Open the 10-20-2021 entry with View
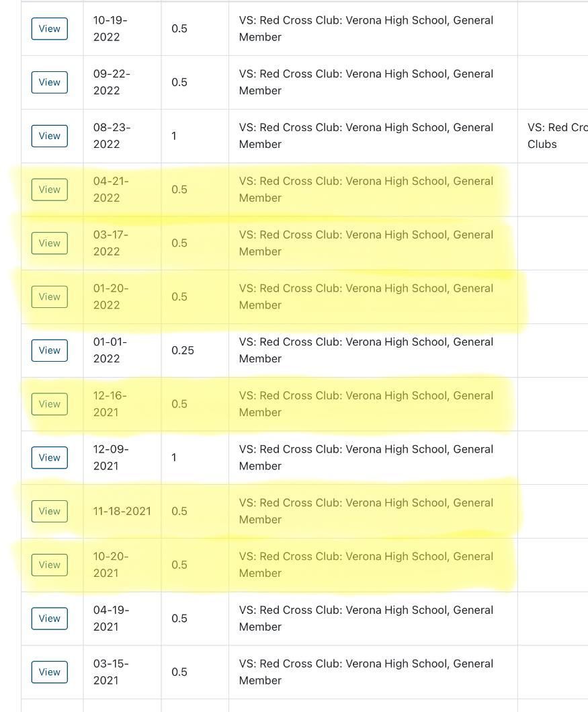This screenshot has width=588, height=712. 50,565
